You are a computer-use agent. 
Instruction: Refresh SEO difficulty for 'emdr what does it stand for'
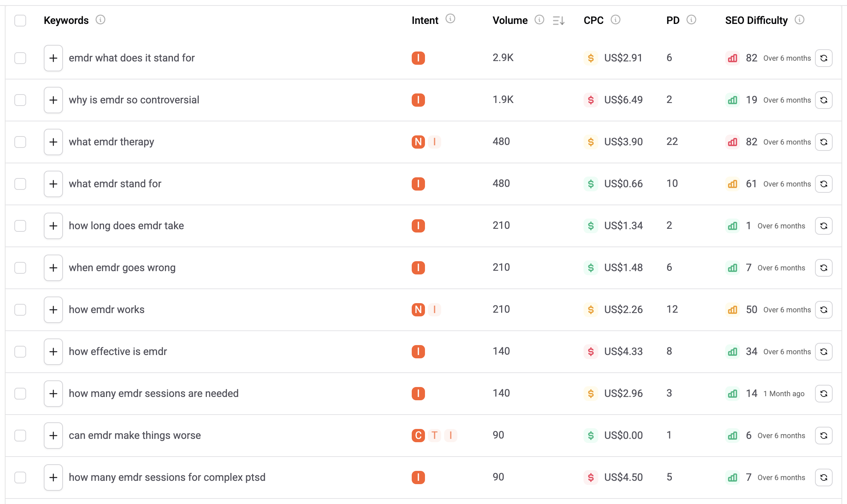[x=823, y=58]
